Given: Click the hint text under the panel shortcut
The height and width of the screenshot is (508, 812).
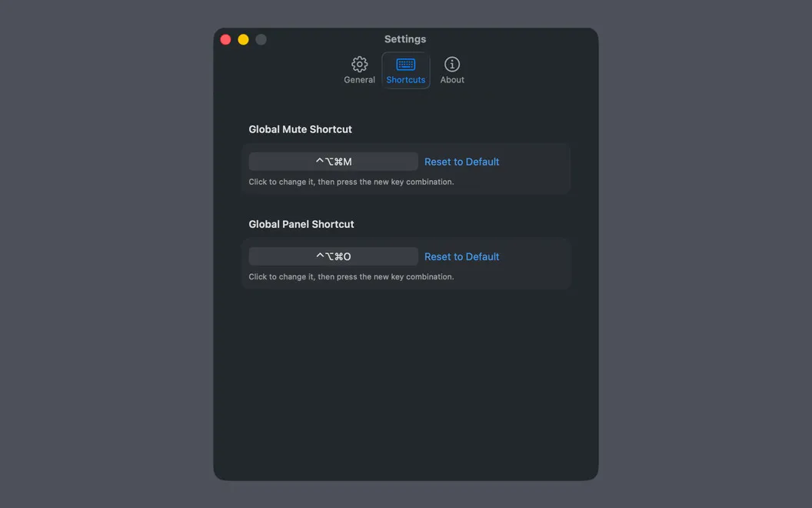Looking at the screenshot, I should 351,277.
